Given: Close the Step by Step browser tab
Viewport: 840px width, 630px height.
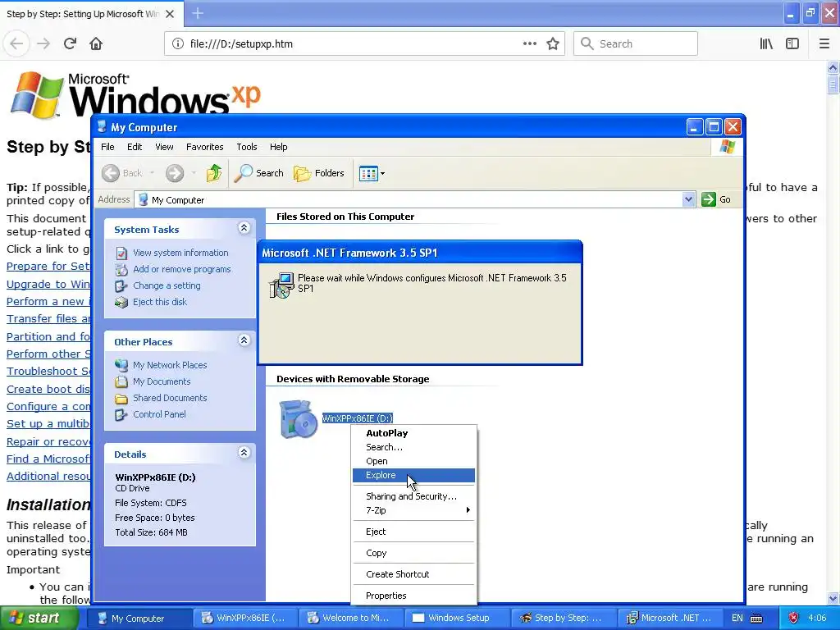Looking at the screenshot, I should 170,14.
